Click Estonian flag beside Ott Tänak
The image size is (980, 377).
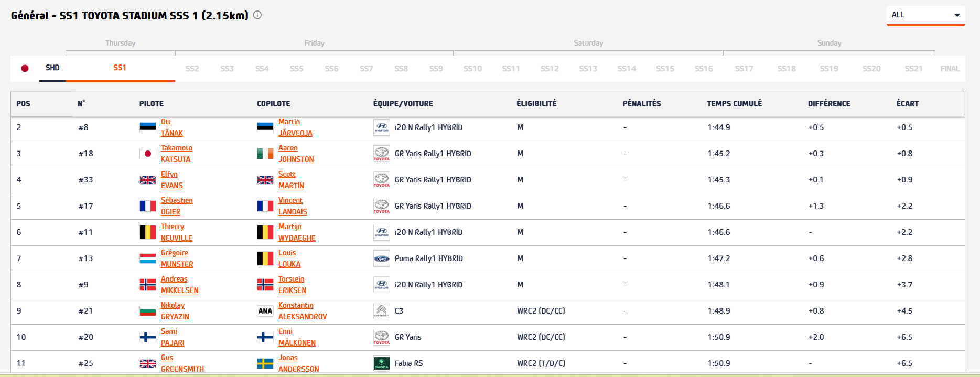pyautogui.click(x=148, y=127)
